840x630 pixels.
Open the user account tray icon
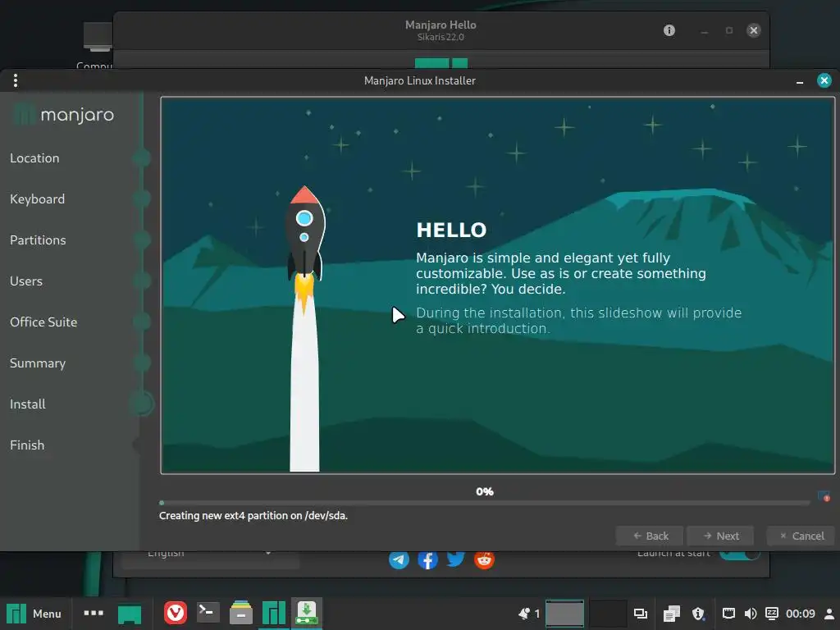[x=829, y=614]
